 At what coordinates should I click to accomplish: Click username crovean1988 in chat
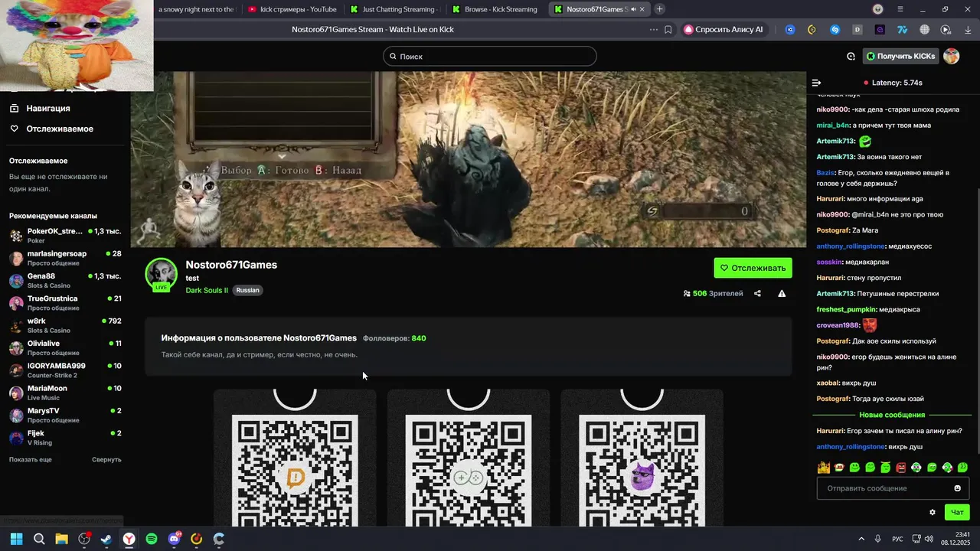838,325
